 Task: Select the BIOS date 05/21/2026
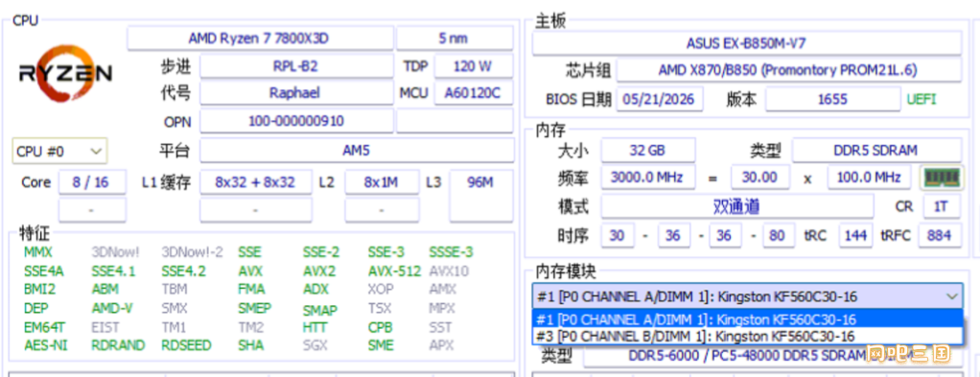coord(660,100)
